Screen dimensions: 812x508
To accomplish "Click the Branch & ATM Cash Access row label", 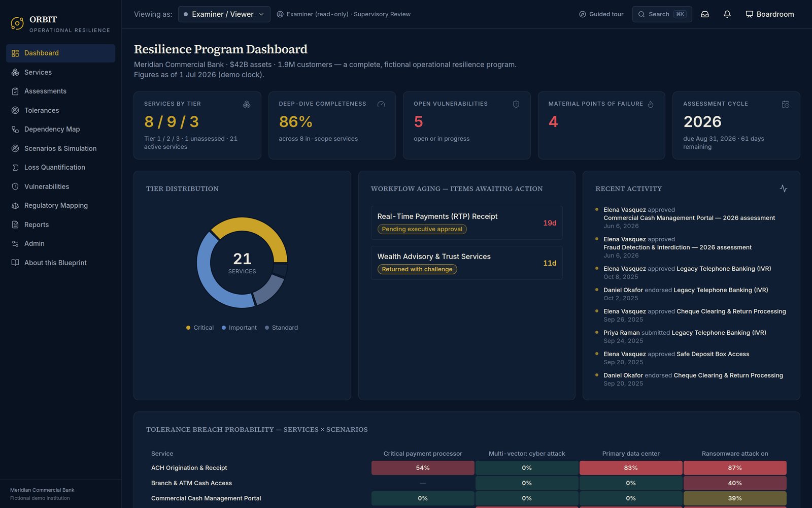I will click(x=191, y=483).
